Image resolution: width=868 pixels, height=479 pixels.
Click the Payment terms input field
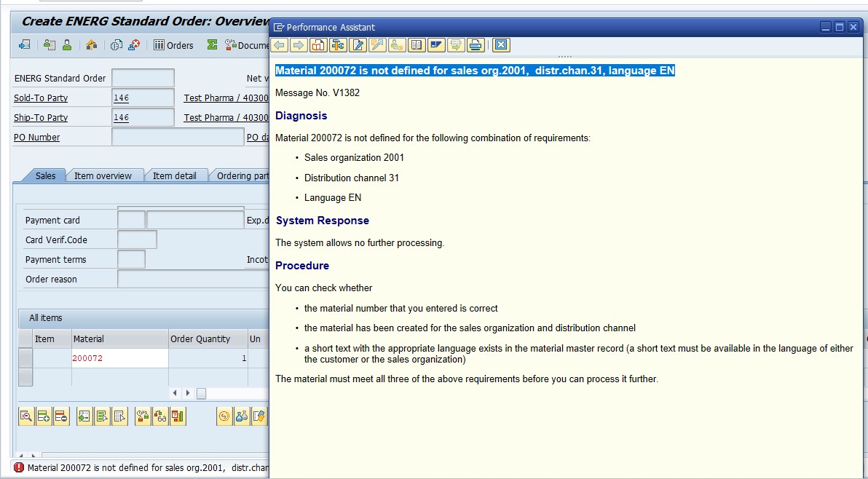131,259
